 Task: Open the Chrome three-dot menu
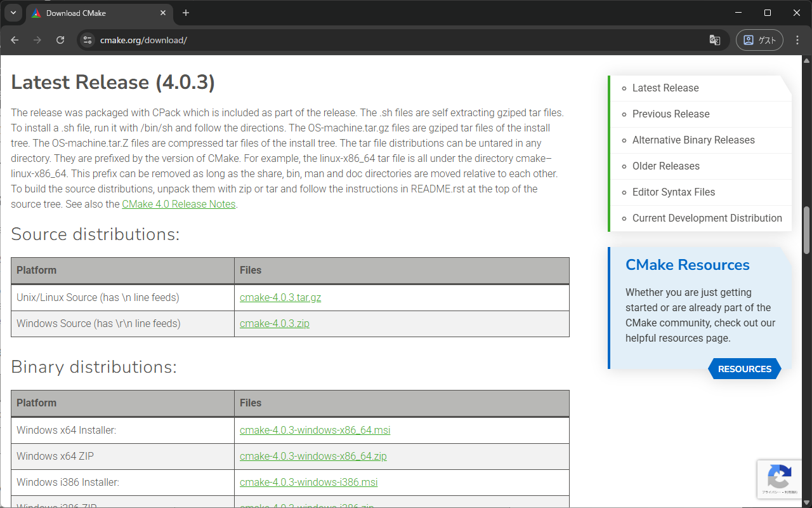[x=797, y=39]
